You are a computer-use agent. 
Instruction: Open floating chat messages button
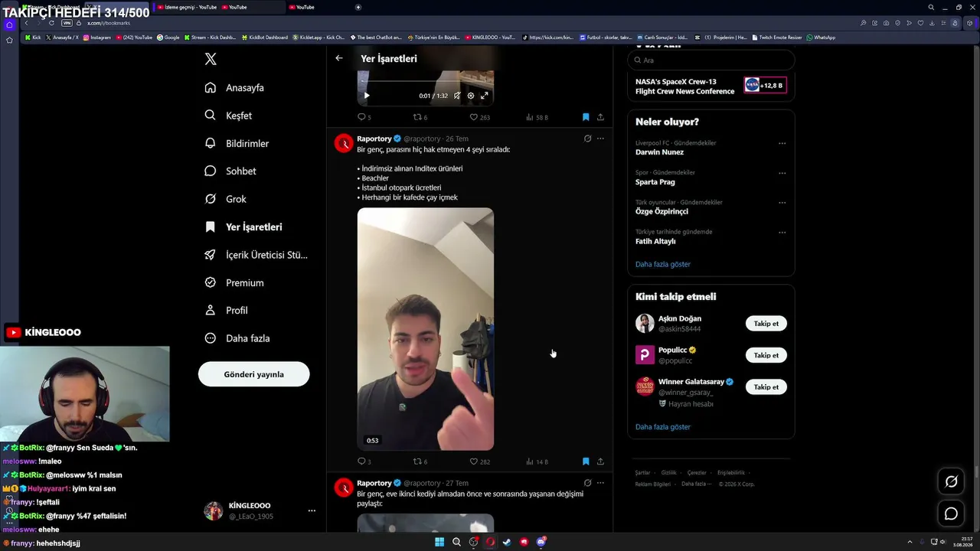coord(951,514)
